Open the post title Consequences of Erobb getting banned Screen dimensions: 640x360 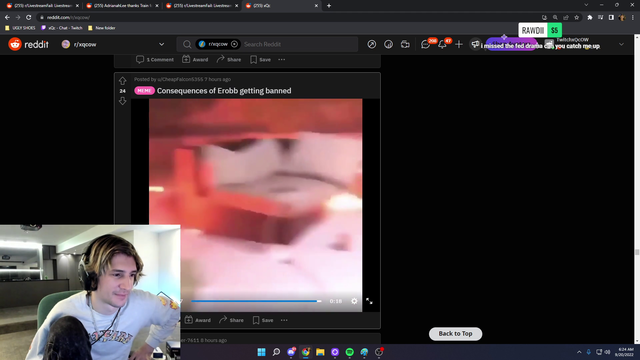pyautogui.click(x=224, y=91)
